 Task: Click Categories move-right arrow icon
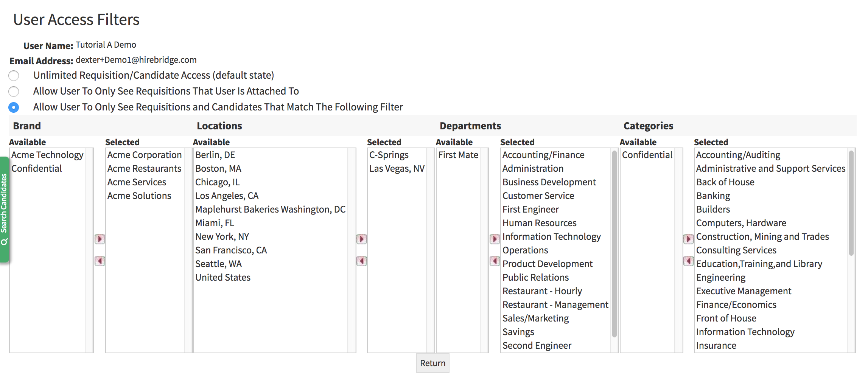point(688,239)
